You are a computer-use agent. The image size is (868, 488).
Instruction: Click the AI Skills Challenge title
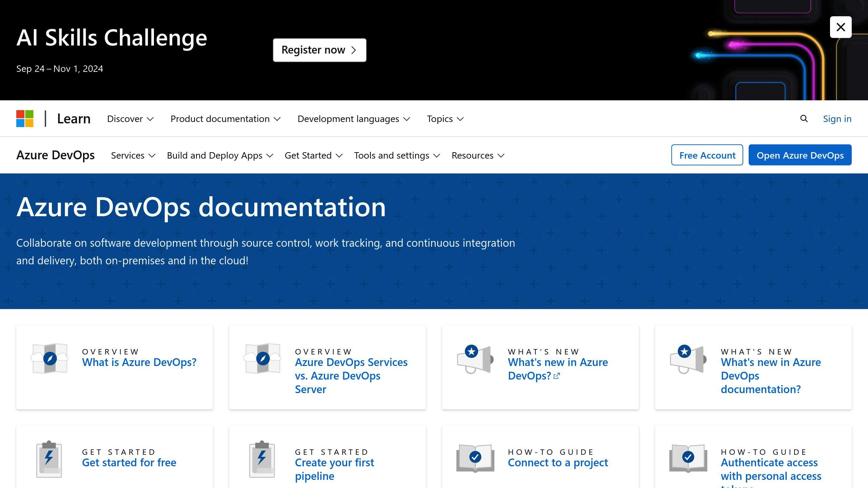[112, 38]
